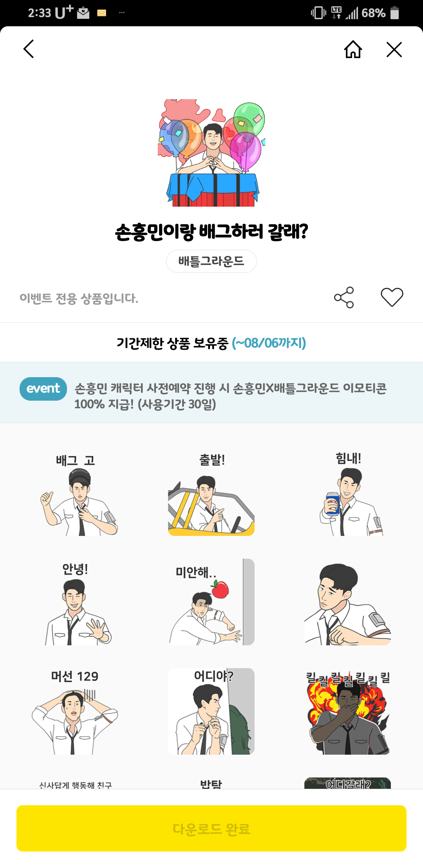Go to home via house icon
Screen dimensions: 423x868
click(x=353, y=49)
